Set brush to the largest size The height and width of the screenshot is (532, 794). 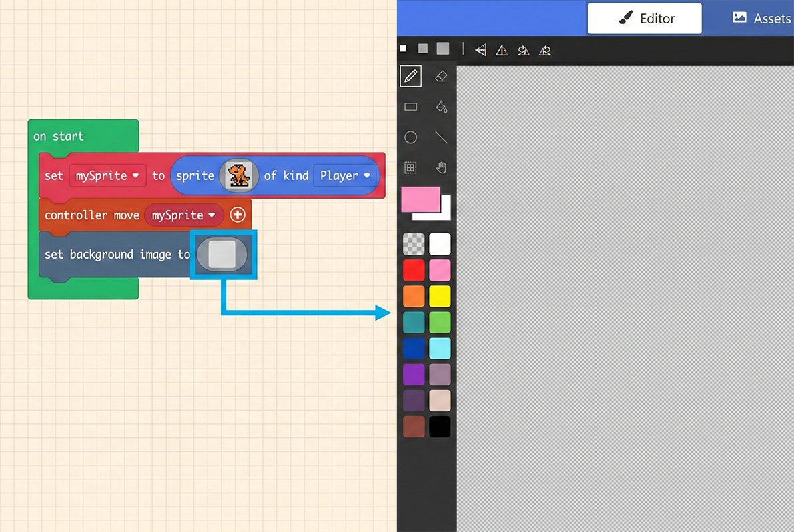click(442, 49)
